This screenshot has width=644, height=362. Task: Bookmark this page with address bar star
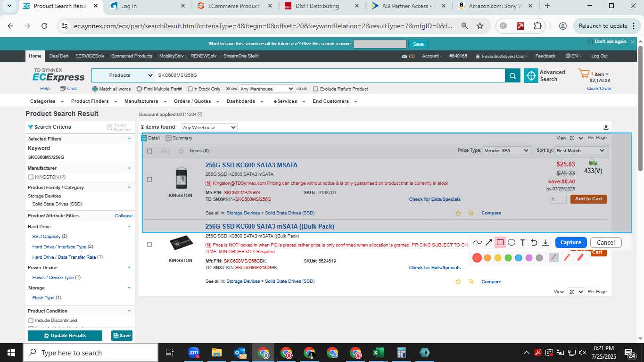tap(480, 26)
